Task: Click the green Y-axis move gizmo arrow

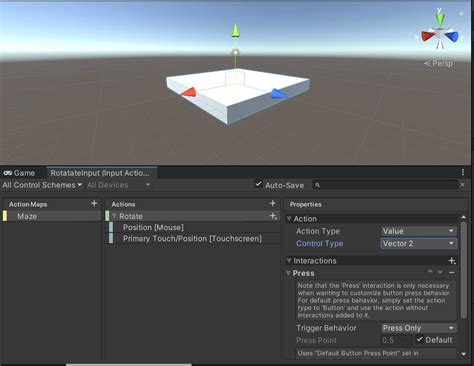Action: coord(235,31)
